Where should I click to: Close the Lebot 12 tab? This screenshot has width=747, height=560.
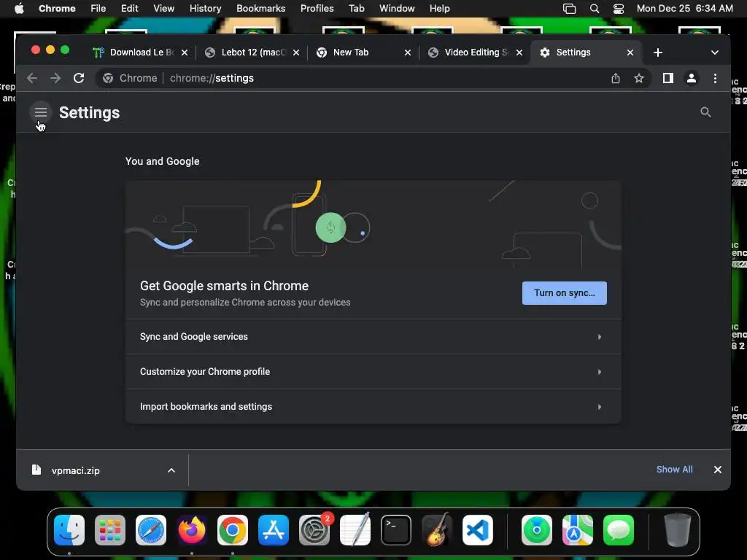[296, 52]
